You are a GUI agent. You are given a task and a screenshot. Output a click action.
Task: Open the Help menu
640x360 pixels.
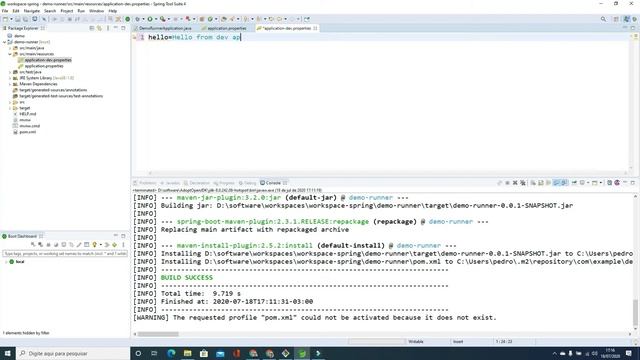pyautogui.click(x=113, y=11)
